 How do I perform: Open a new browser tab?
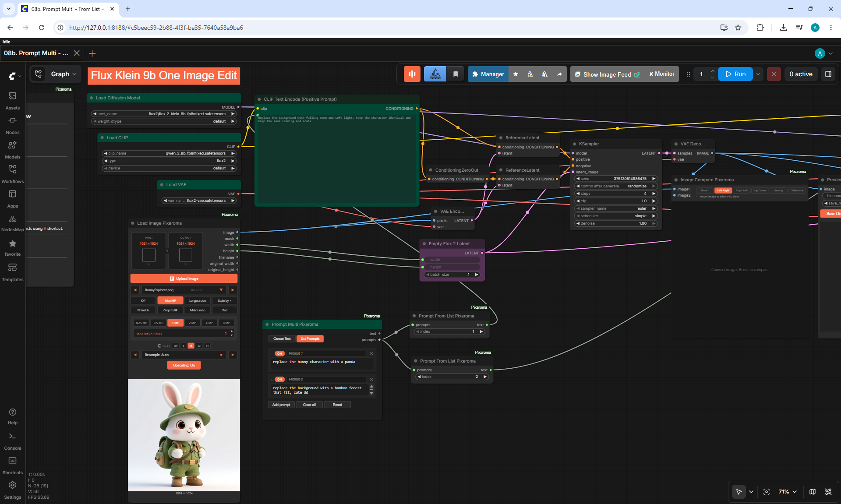[128, 9]
